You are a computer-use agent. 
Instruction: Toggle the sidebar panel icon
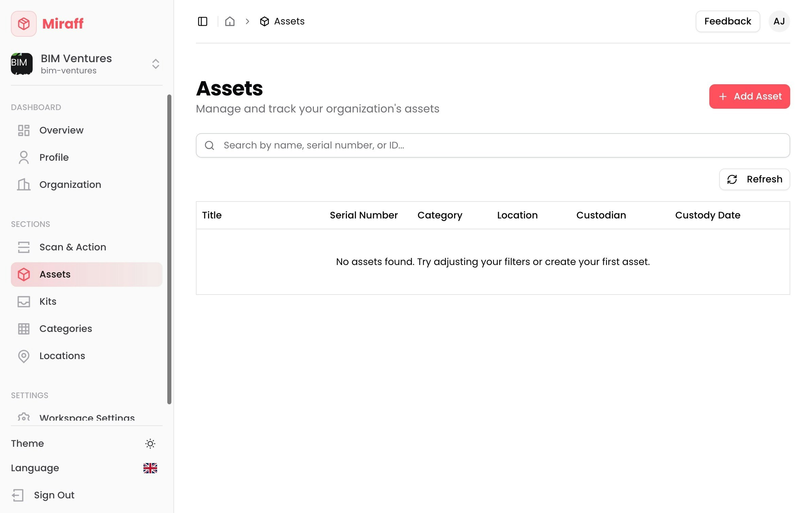pyautogui.click(x=203, y=21)
